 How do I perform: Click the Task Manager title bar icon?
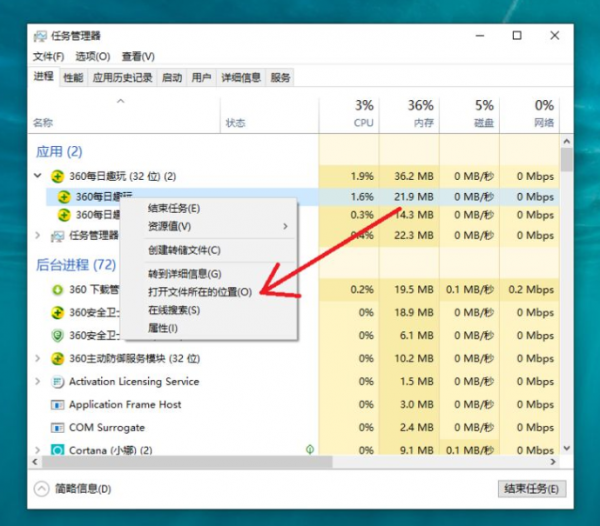tap(40, 36)
